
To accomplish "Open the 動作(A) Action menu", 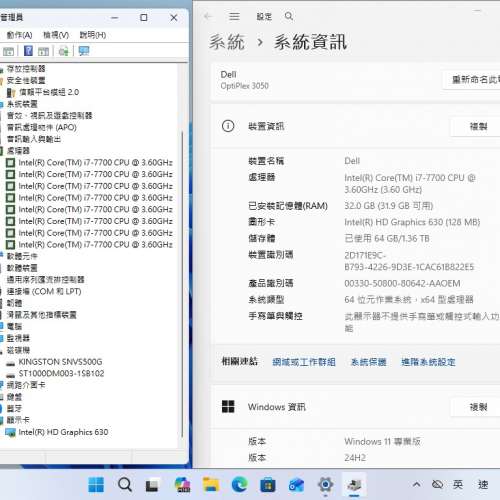I will (19, 35).
